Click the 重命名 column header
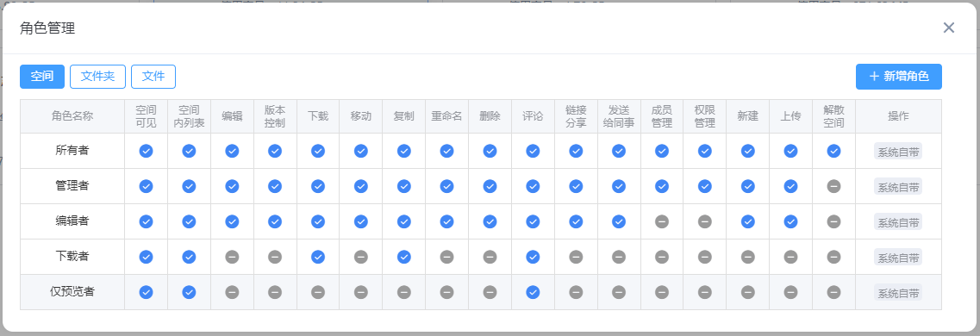 click(x=446, y=116)
